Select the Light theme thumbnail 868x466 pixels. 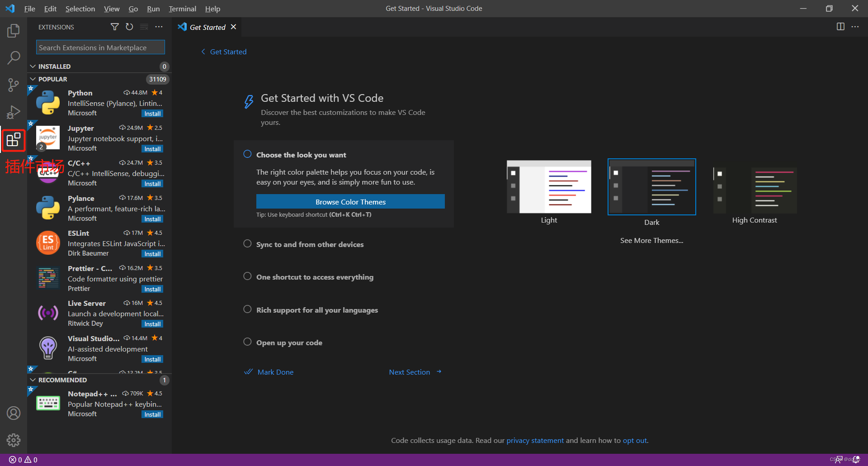(549, 187)
